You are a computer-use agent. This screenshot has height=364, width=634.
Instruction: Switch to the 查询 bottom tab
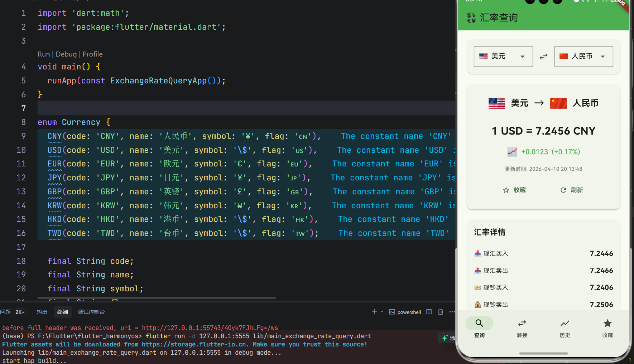coord(479,328)
